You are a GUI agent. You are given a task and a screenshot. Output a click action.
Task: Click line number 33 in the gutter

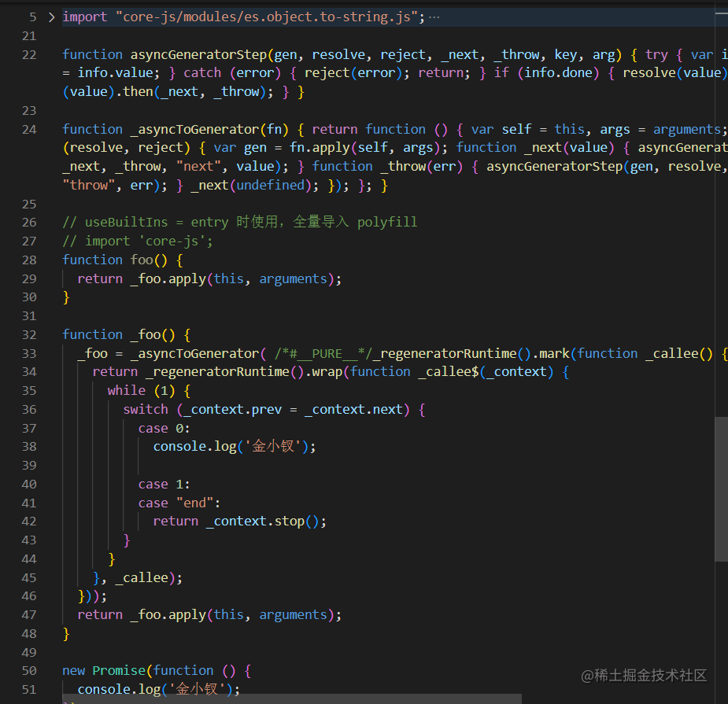pos(29,354)
